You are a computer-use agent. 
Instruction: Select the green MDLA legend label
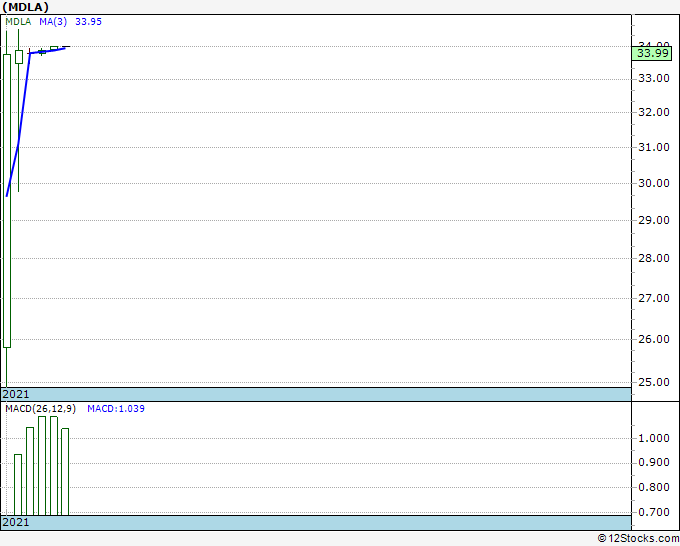[18, 21]
